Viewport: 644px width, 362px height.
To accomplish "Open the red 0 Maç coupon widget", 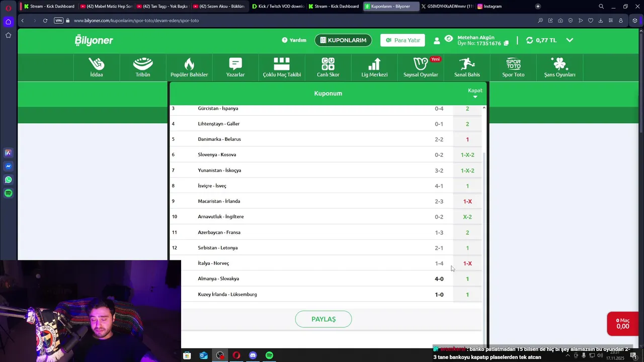I will pyautogui.click(x=622, y=324).
